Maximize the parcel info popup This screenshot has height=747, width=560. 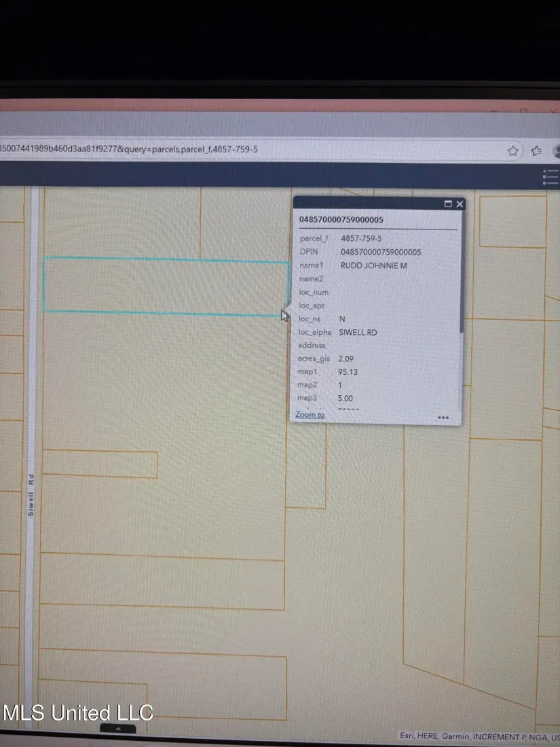(448, 204)
